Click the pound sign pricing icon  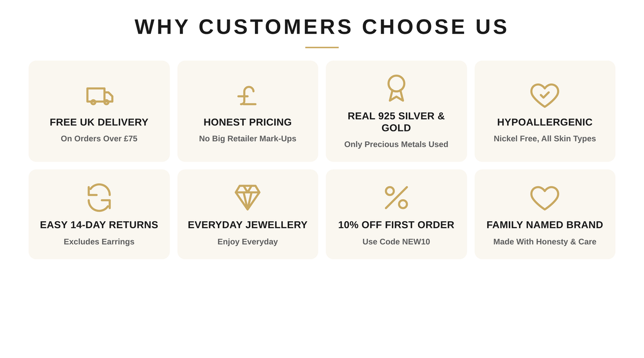pyautogui.click(x=247, y=96)
